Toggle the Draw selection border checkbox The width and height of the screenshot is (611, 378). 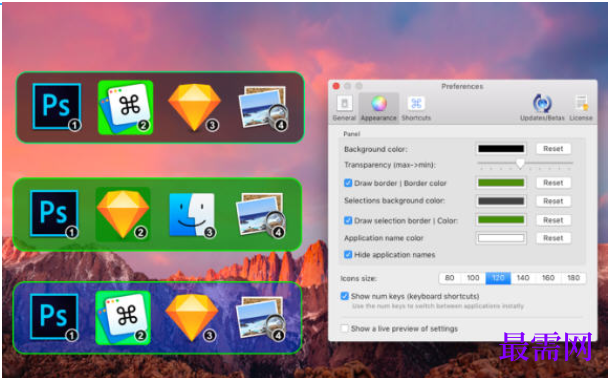coord(348,220)
